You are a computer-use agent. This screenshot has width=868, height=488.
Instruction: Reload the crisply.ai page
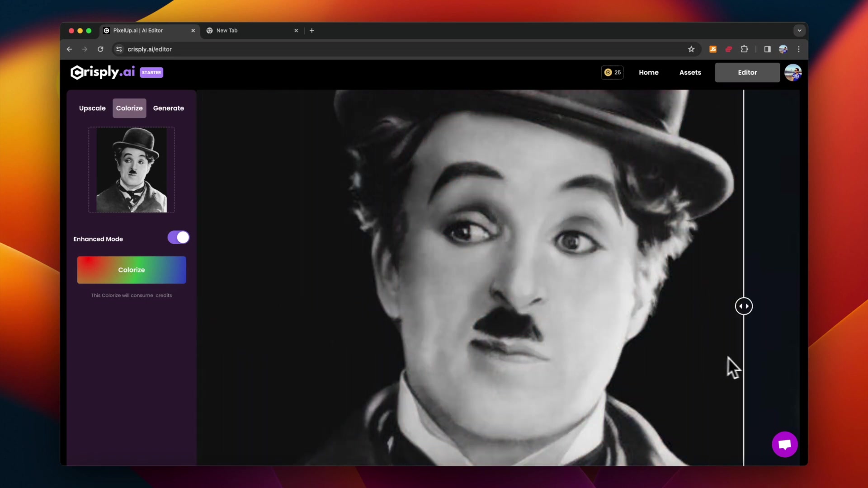click(100, 49)
